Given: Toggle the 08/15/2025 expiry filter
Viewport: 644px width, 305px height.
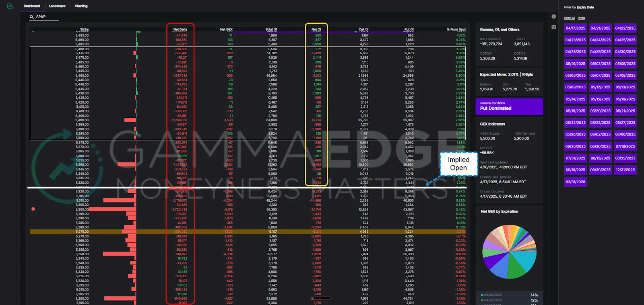Looking at the screenshot, I should pyautogui.click(x=600, y=158).
